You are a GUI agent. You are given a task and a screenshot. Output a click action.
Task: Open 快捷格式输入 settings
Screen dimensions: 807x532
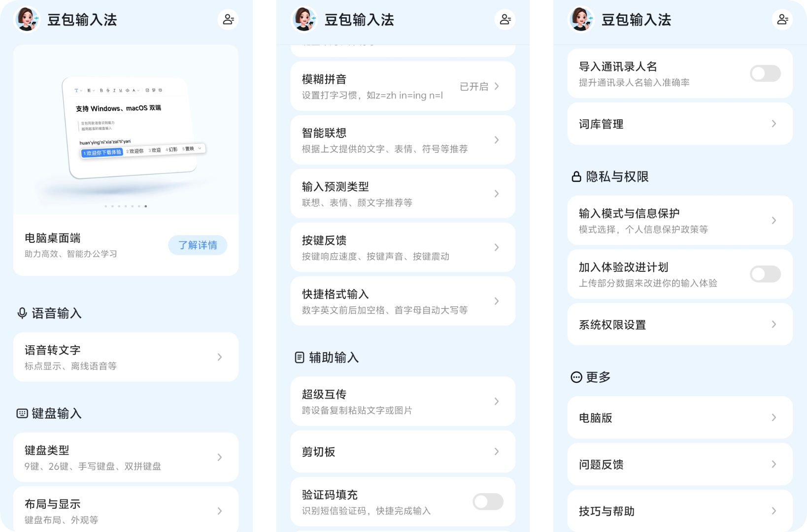[x=403, y=301]
